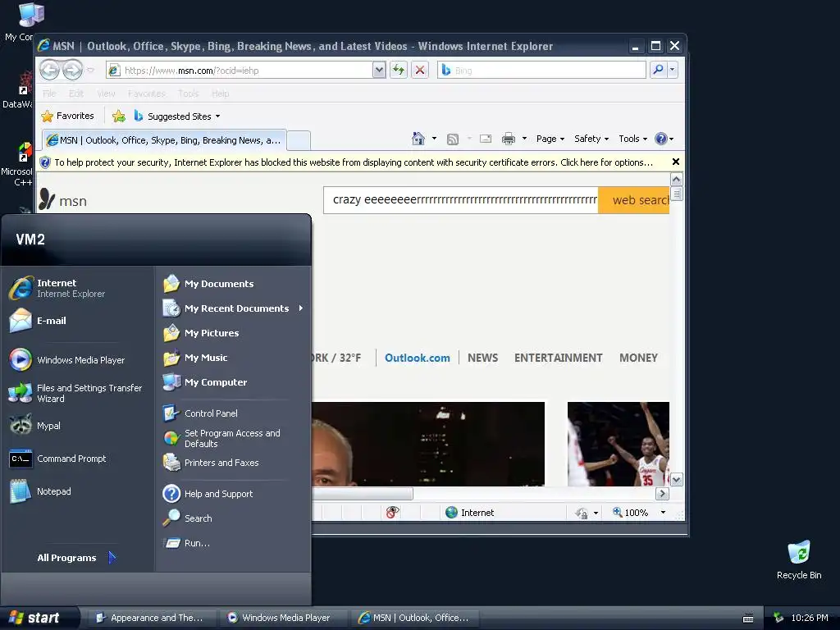Open My Documents folder
Screen dimensions: 840x630
point(233,284)
